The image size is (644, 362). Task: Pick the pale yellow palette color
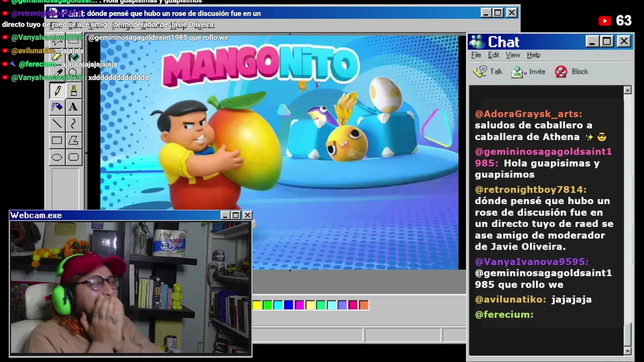pos(310,305)
